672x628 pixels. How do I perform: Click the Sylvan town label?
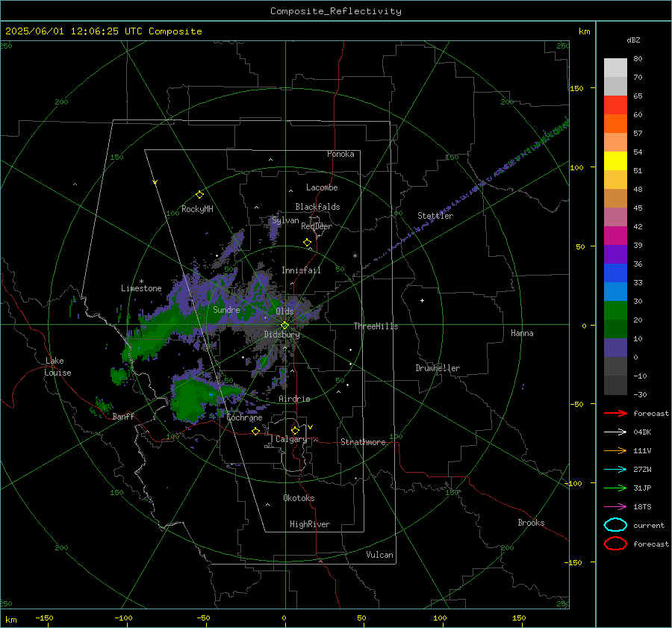285,220
